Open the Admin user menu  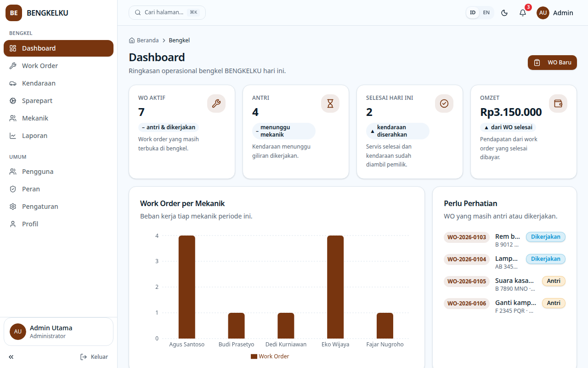click(x=555, y=13)
